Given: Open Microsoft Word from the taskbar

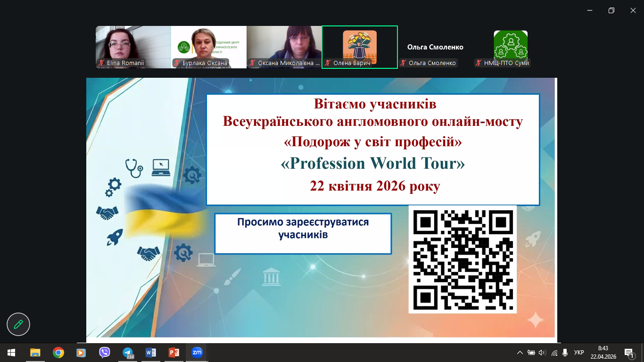Looking at the screenshot, I should coord(151,352).
